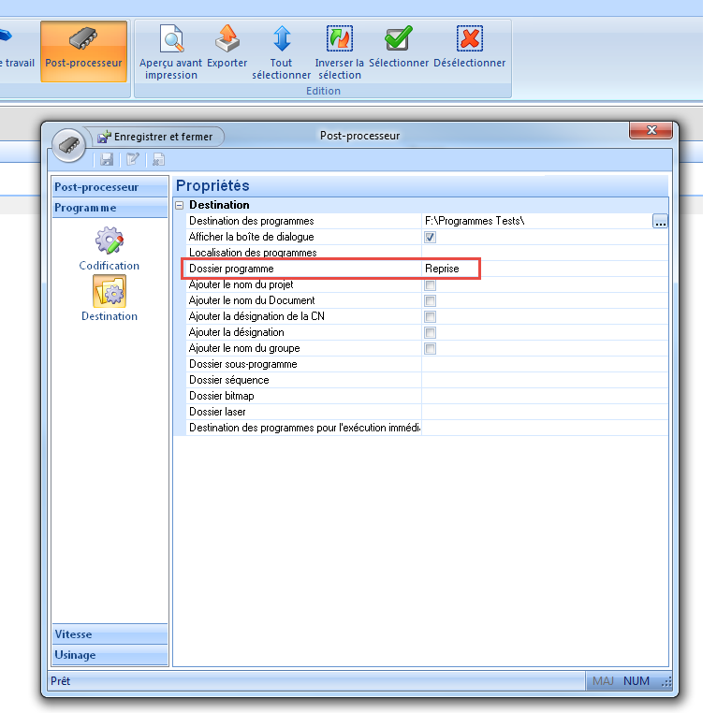Select the Codification icon in sidebar
This screenshot has height=728, width=717.
pyautogui.click(x=109, y=241)
